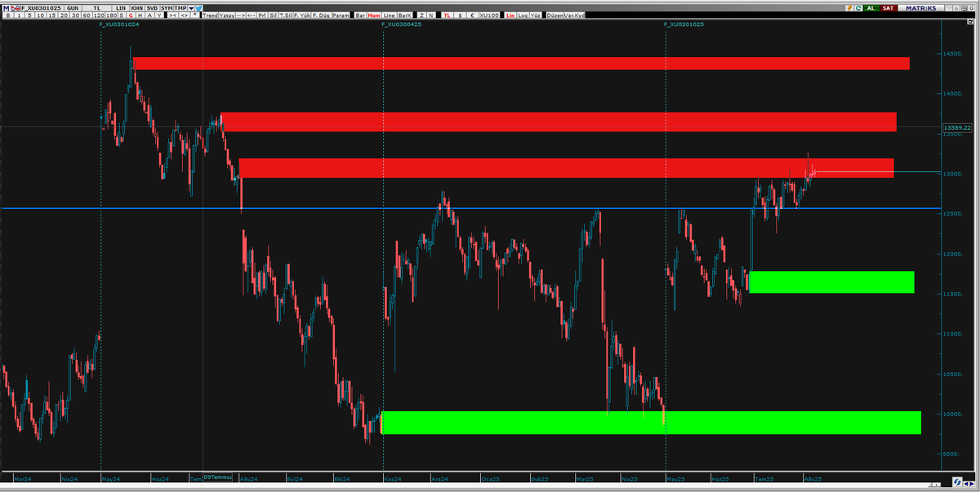Select the S timeframe button
This screenshot has height=492, width=980.
point(122,16)
